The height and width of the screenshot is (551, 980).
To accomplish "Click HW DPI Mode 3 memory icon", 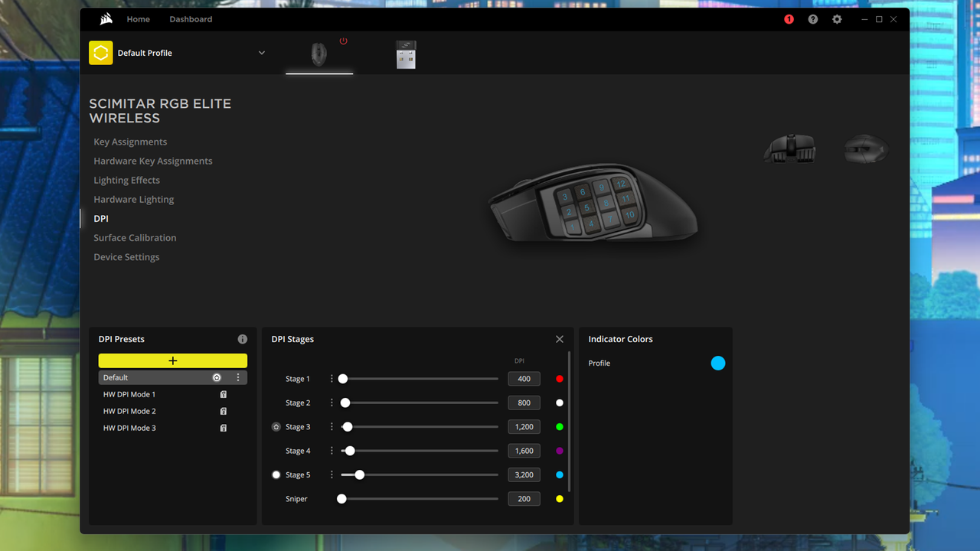I will click(x=224, y=429).
